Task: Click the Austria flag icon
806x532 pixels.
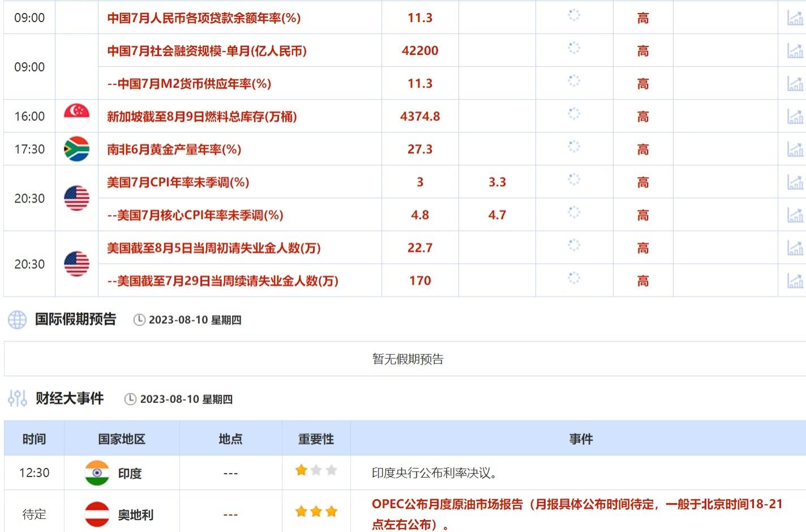Action: [x=97, y=514]
